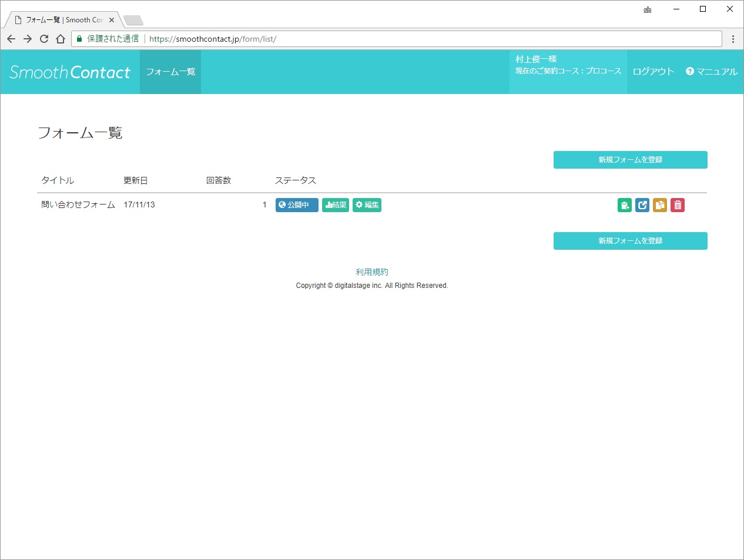Close the フォーム一覧 browser tab
The width and height of the screenshot is (744, 560).
point(112,20)
